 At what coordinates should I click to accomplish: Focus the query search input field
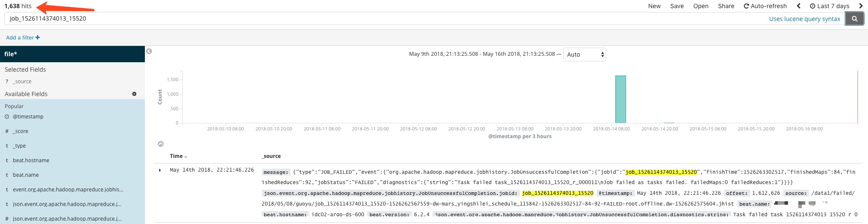387,18
